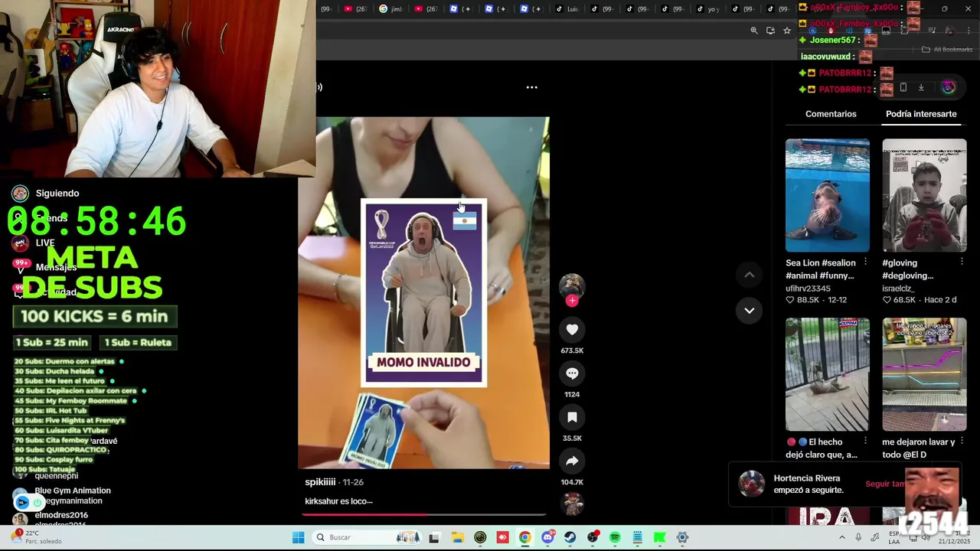The width and height of the screenshot is (980, 551).
Task: Open the All Bookmarks folder
Action: point(947,50)
